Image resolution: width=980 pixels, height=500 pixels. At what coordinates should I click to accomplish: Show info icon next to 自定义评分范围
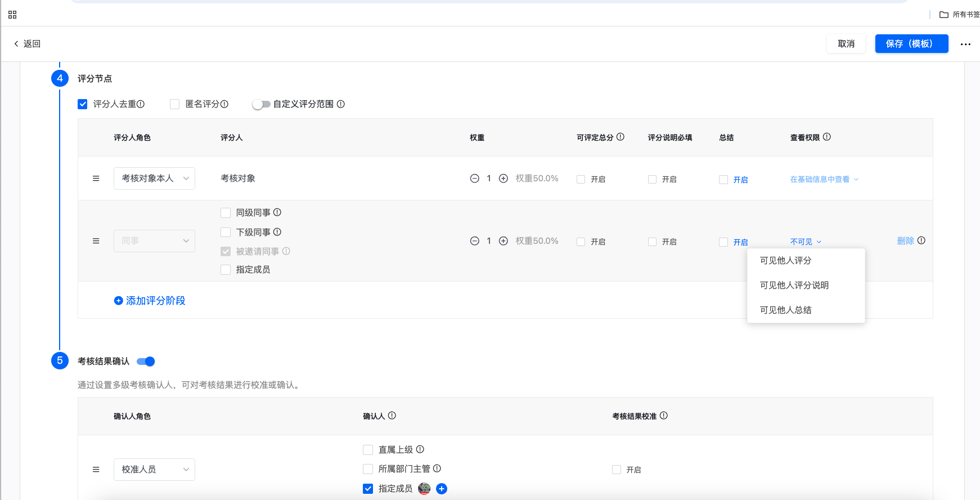[x=341, y=104]
